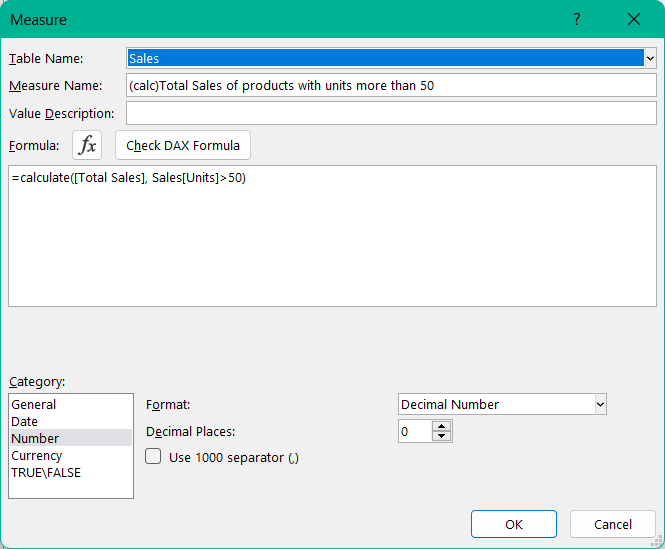Pick the Number category
This screenshot has width=665, height=549.
(35, 438)
